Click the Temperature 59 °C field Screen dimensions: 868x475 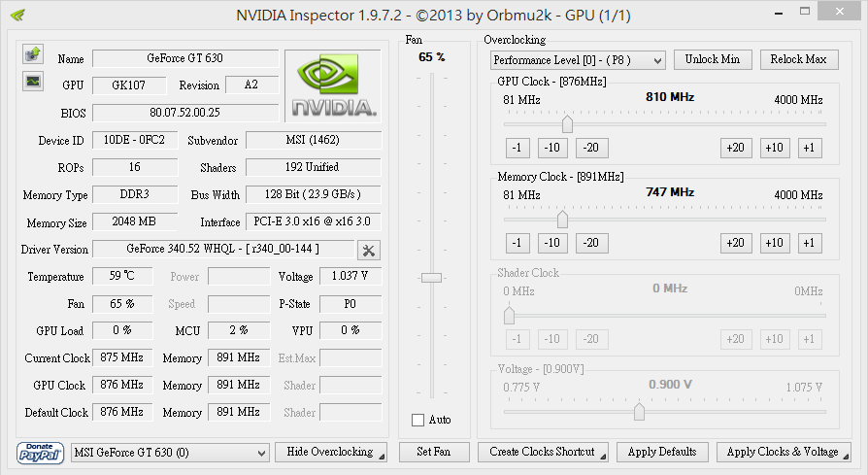122,276
